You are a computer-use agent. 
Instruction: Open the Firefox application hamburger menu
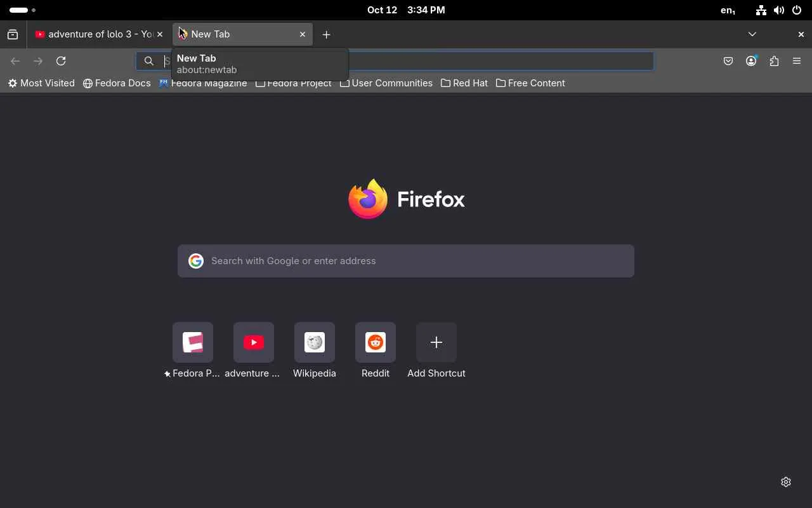[x=797, y=61]
